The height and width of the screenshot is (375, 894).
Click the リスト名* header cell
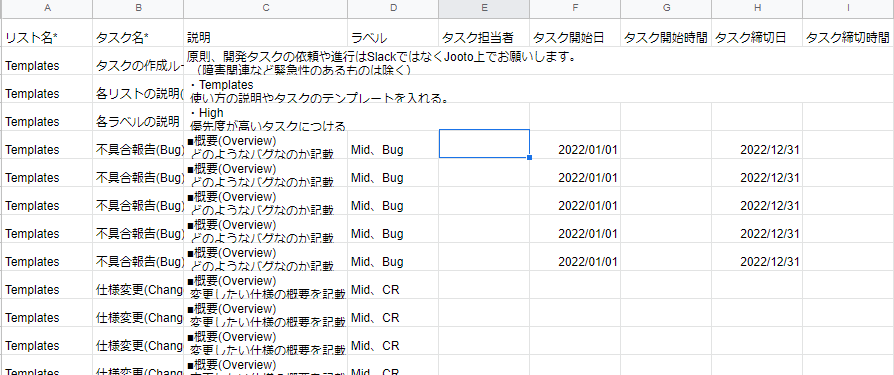tap(46, 32)
